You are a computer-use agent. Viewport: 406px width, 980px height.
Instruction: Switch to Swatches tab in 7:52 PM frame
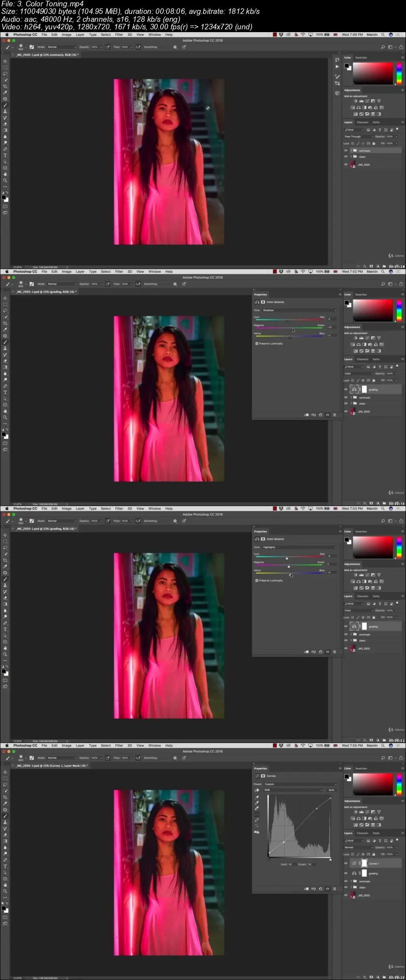361,295
